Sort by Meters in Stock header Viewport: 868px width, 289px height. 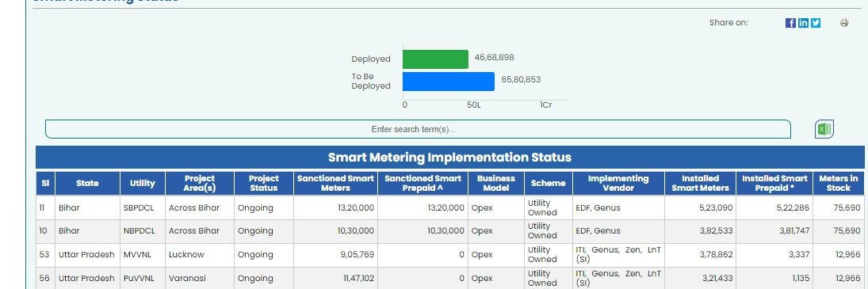point(838,183)
